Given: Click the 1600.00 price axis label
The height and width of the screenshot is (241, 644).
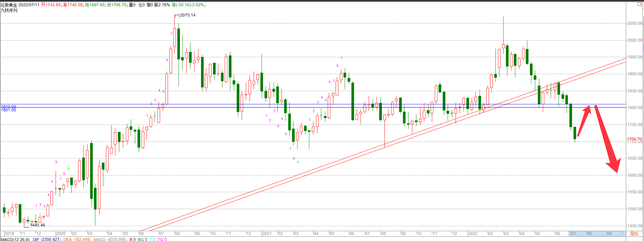Looking at the screenshot, I should 635,175.
